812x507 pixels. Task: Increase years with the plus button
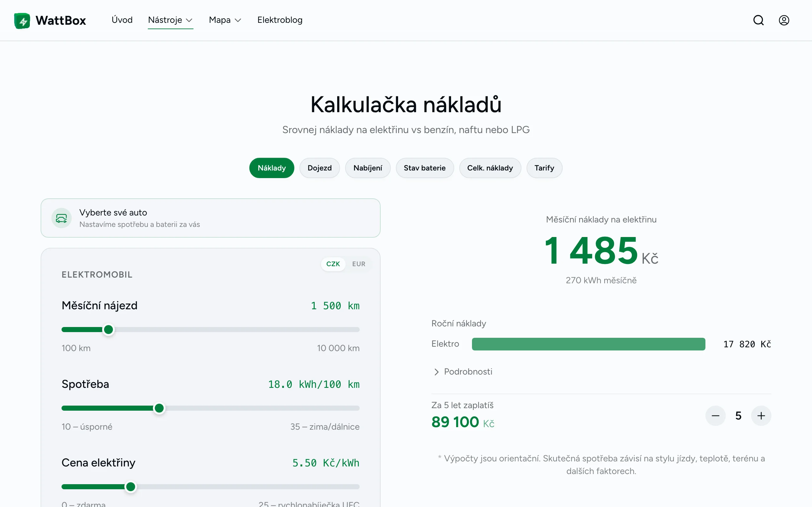click(761, 416)
